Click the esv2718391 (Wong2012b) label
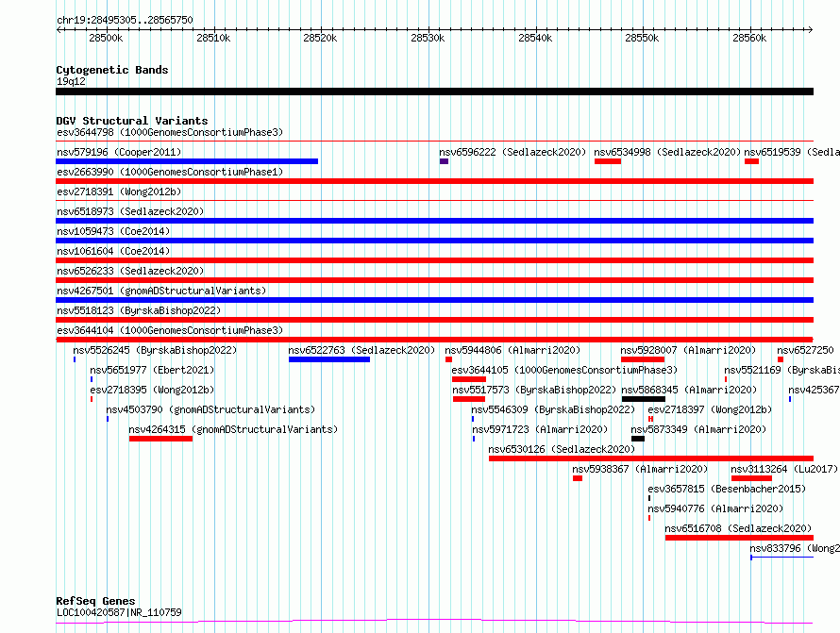The image size is (840, 633). point(119,192)
